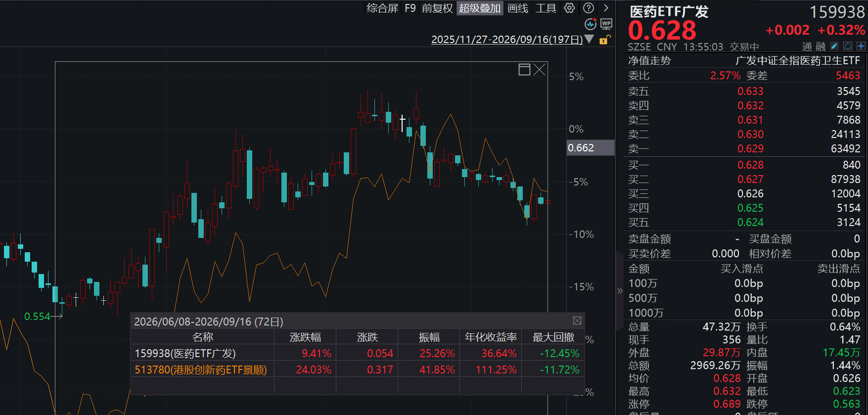
Task: Switch to 综合屏 view
Action: 382,8
